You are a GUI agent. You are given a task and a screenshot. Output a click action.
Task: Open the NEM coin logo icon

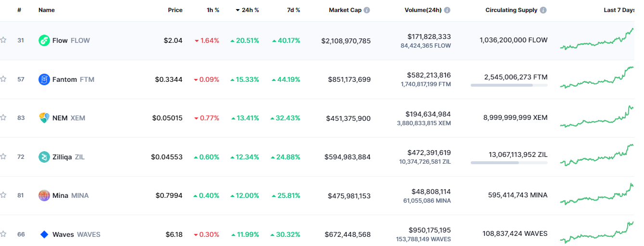pyautogui.click(x=44, y=117)
